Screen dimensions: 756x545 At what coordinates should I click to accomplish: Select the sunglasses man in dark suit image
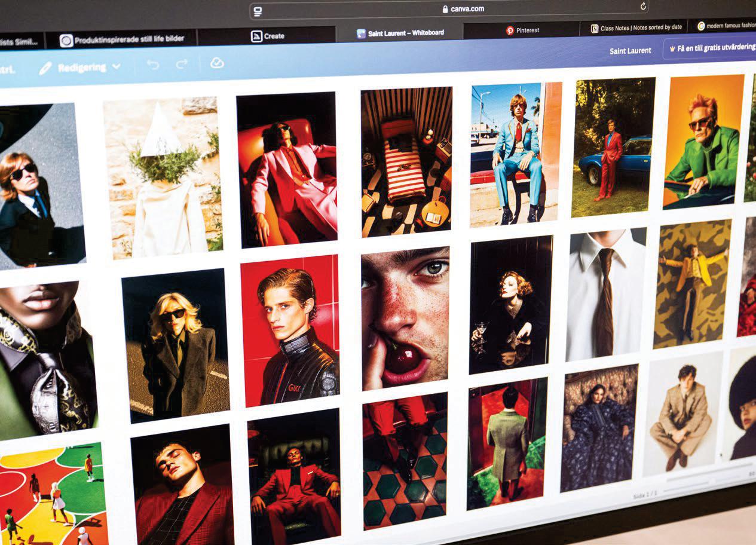(42, 186)
